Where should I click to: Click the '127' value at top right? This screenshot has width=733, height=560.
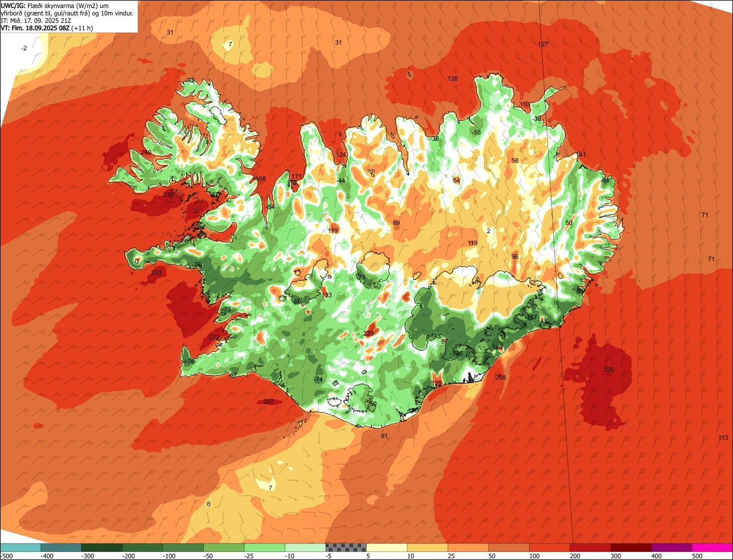click(543, 44)
